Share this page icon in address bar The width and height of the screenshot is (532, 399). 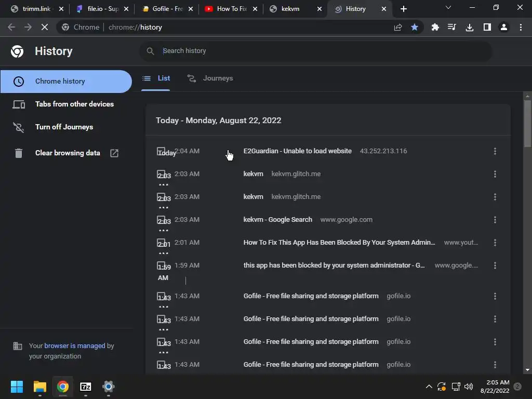coord(398,27)
